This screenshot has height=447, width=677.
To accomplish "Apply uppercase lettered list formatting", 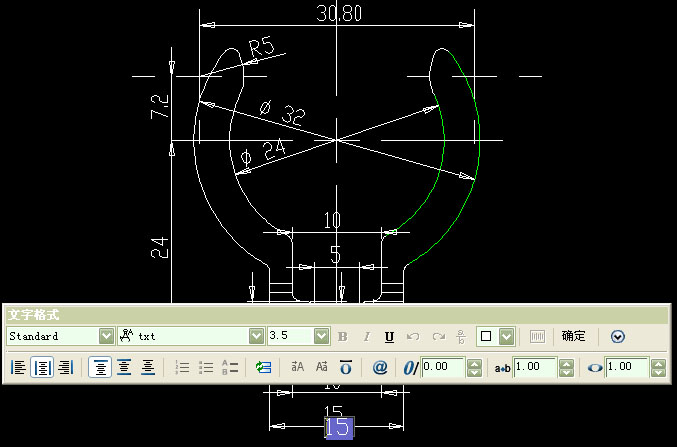I will 230,368.
